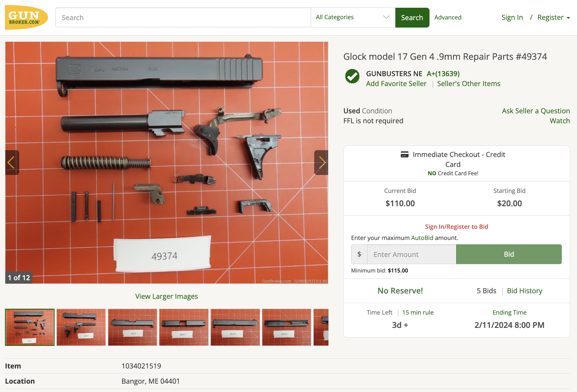The width and height of the screenshot is (577, 392).
Task: Open the Bid History link
Action: click(x=524, y=291)
